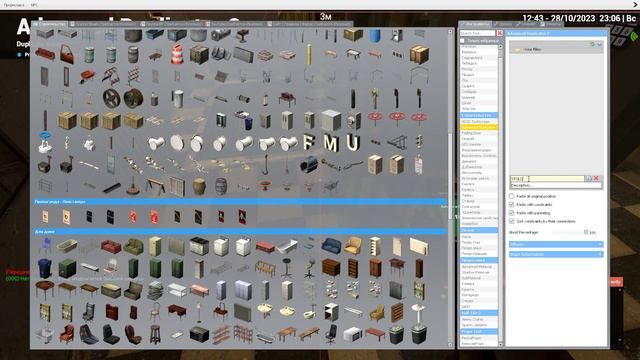Spawn the letter U prop

point(353,143)
